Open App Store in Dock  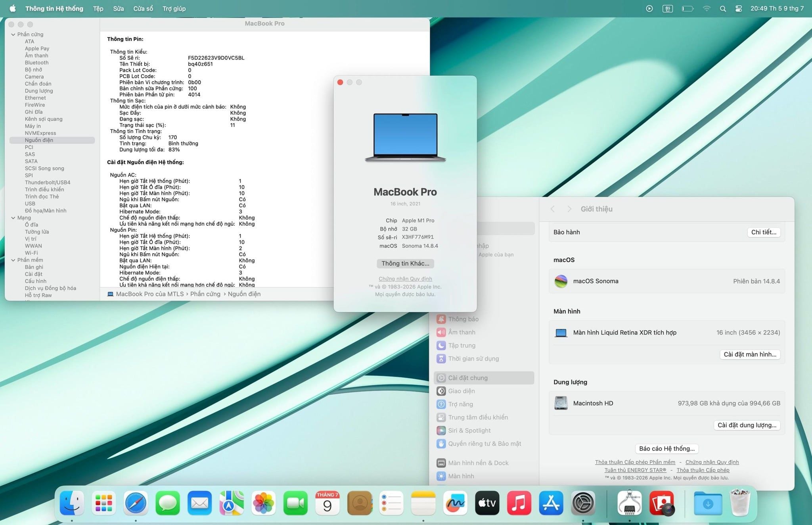[x=551, y=503]
